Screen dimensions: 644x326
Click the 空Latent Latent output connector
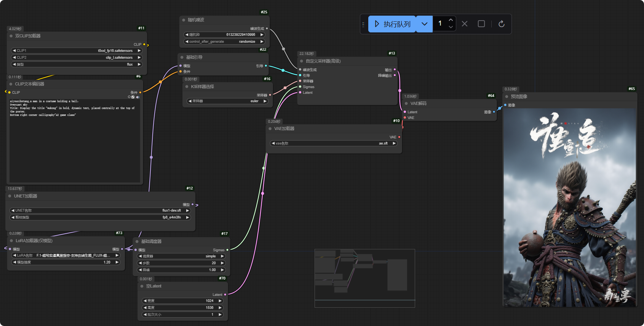225,295
